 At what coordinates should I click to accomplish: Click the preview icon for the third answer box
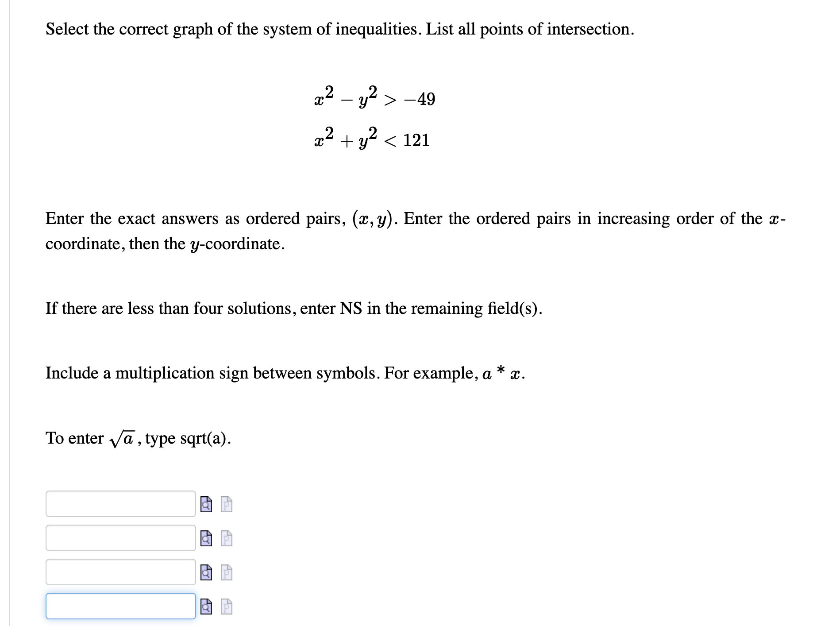(x=206, y=573)
